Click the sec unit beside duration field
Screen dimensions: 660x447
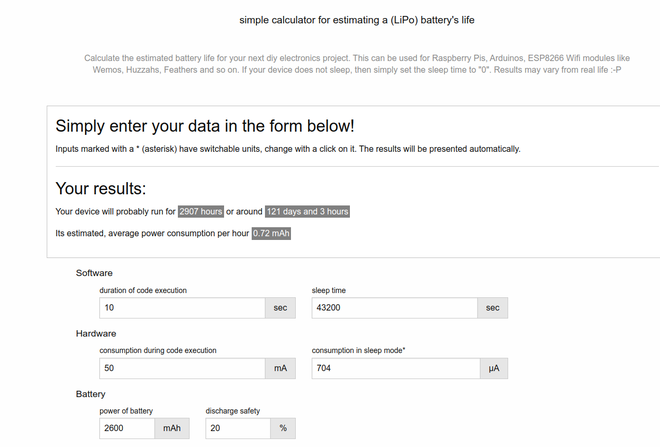coord(280,308)
